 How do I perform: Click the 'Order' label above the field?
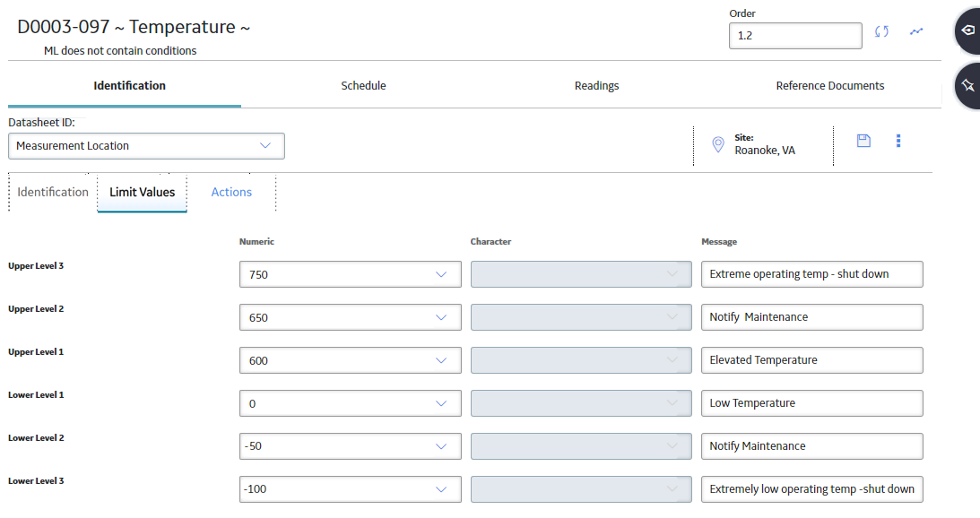742,13
